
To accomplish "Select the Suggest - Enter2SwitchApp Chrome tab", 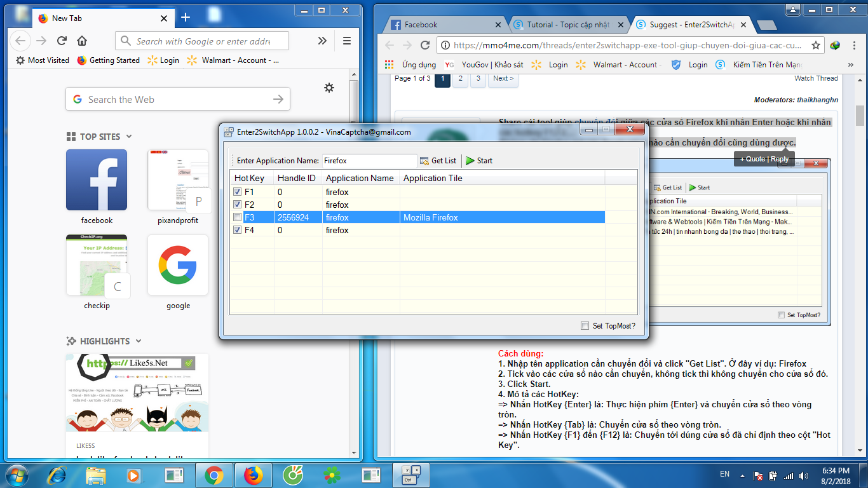I will 692,25.
